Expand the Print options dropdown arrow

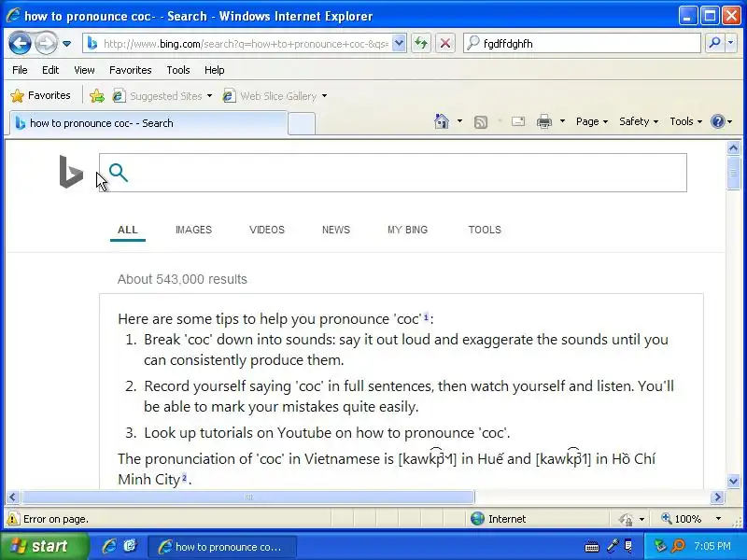point(563,121)
